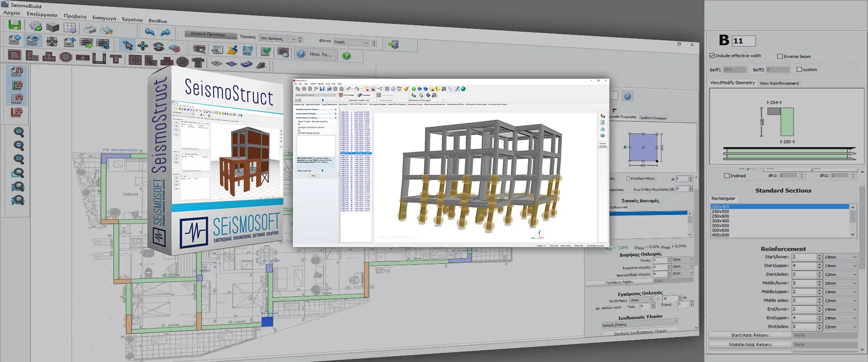
Task: Click the Start/Add. Rebars button
Action: click(x=750, y=335)
